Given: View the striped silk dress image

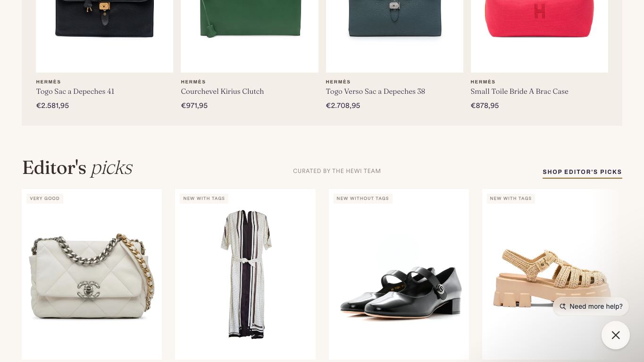Looking at the screenshot, I should pyautogui.click(x=245, y=274).
